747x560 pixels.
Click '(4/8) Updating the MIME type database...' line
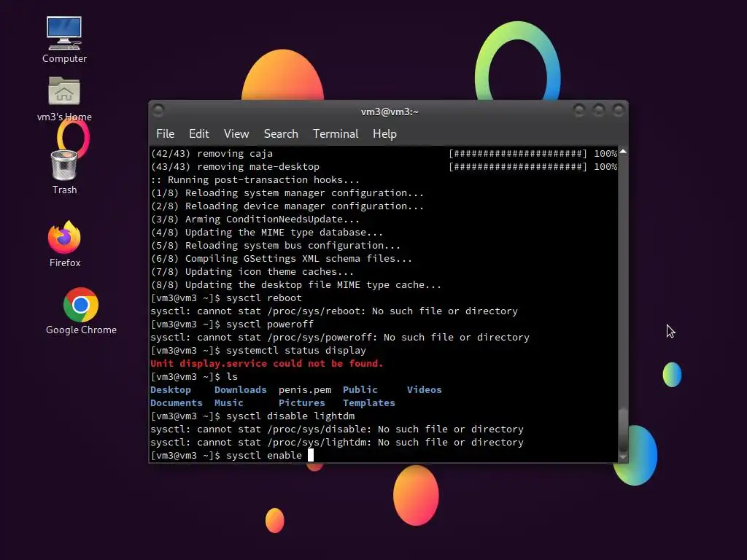[x=267, y=233]
